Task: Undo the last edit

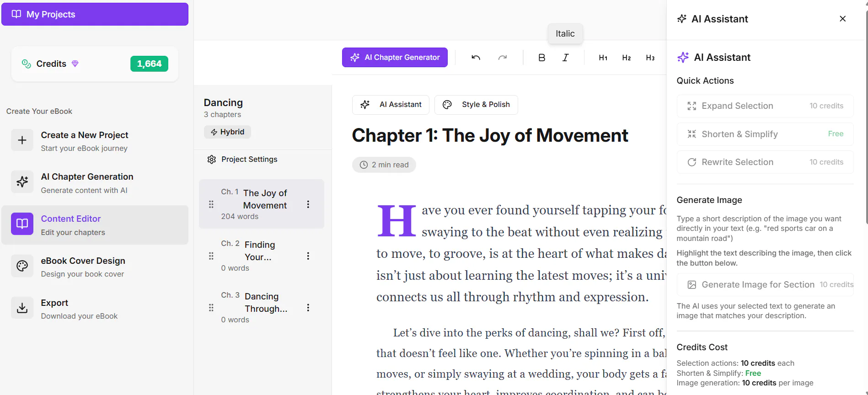Action: [476, 58]
